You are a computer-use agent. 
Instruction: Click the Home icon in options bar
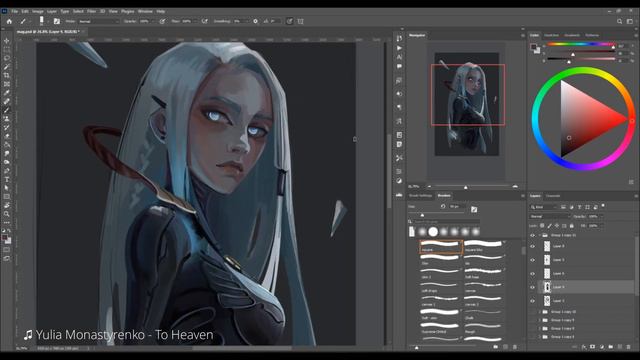point(9,21)
